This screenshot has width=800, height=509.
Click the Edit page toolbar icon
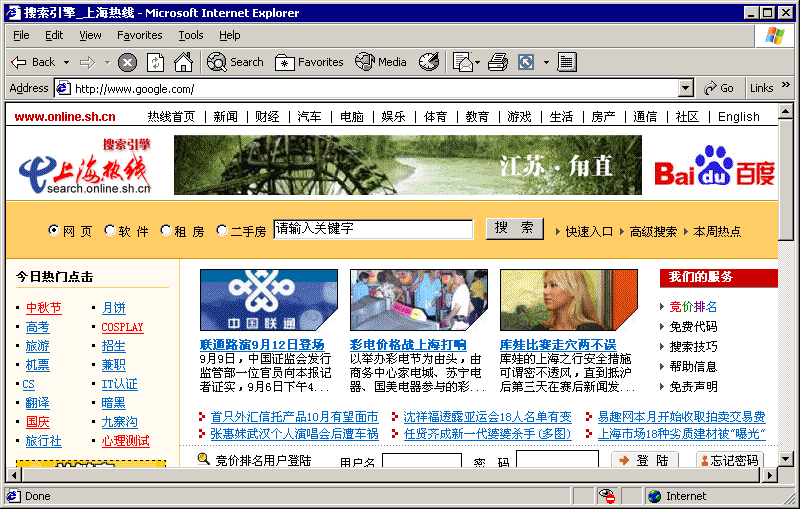click(526, 62)
